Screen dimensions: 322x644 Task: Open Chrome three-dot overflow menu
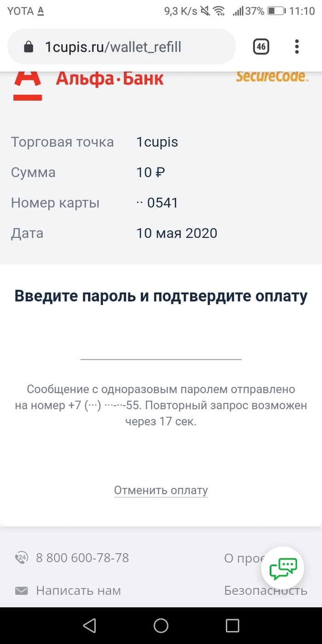[297, 46]
